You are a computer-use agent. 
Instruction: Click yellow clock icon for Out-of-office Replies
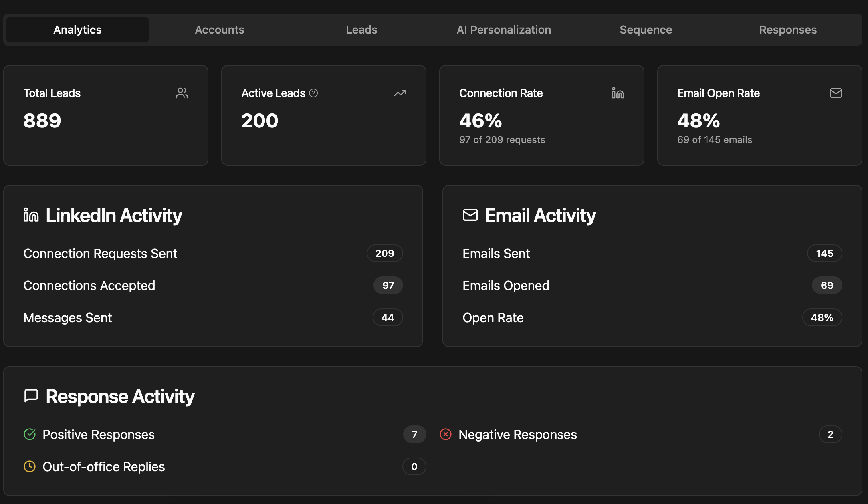coord(30,466)
